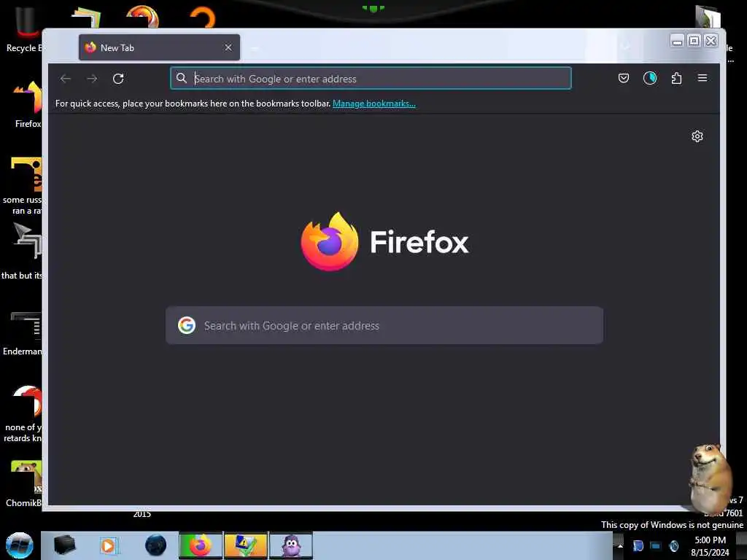Screen dimensions: 747x560
Task: Click the Google logo in the page search box
Action: (187, 326)
